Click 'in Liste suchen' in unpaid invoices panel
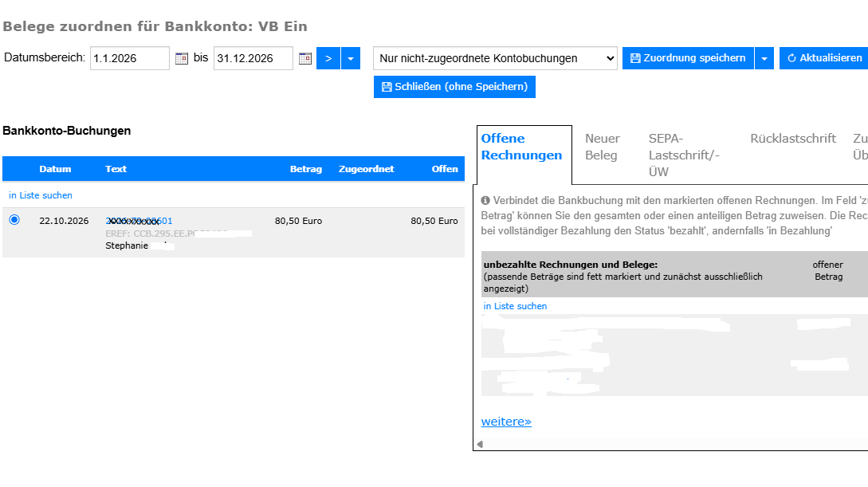Viewport: 868px width, 487px height. (x=515, y=306)
